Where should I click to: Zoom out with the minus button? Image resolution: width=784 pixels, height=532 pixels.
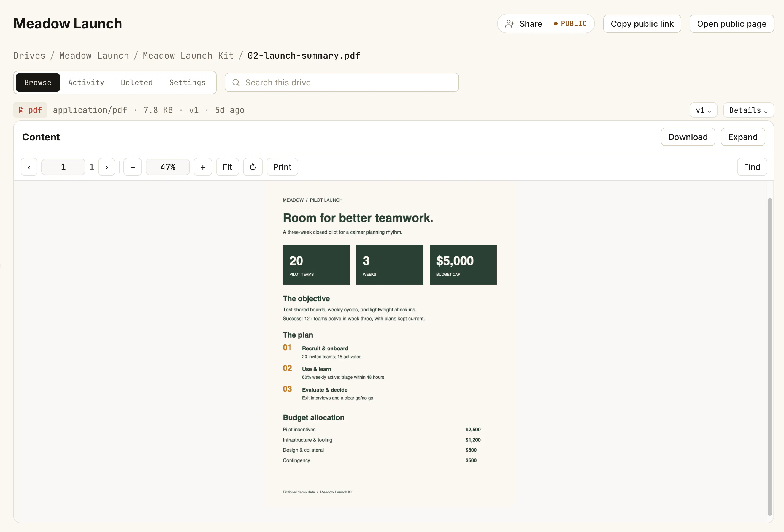(x=133, y=167)
